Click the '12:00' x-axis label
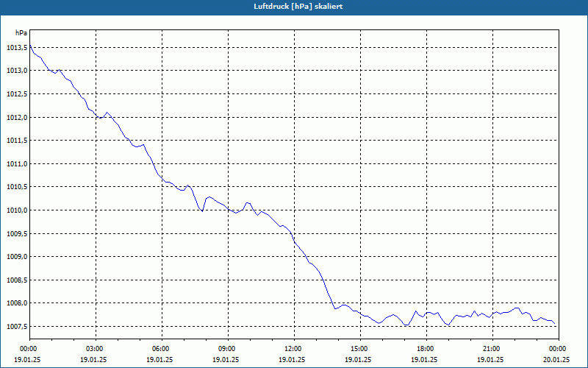 click(294, 349)
